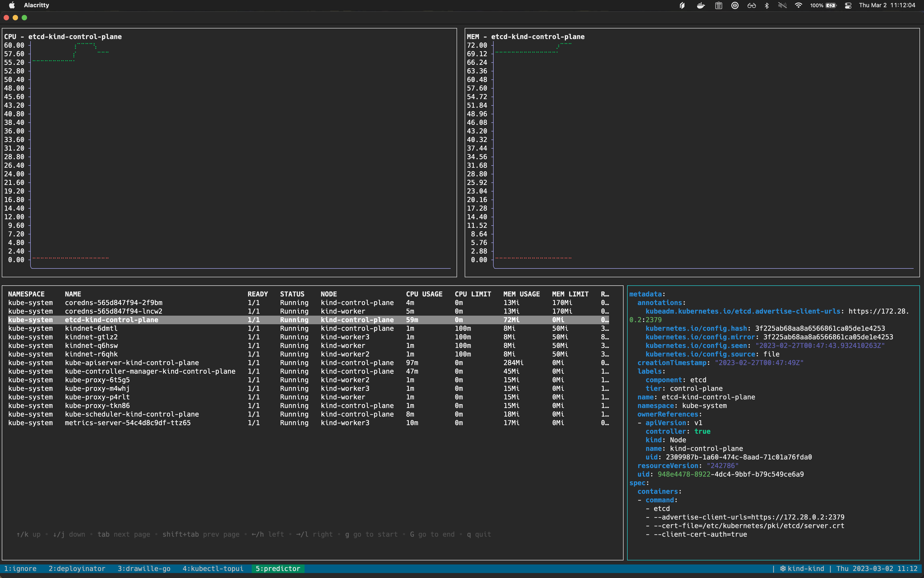Screen dimensions: 924x578
Task: Open the Alacritty app menu
Action: [x=36, y=5]
